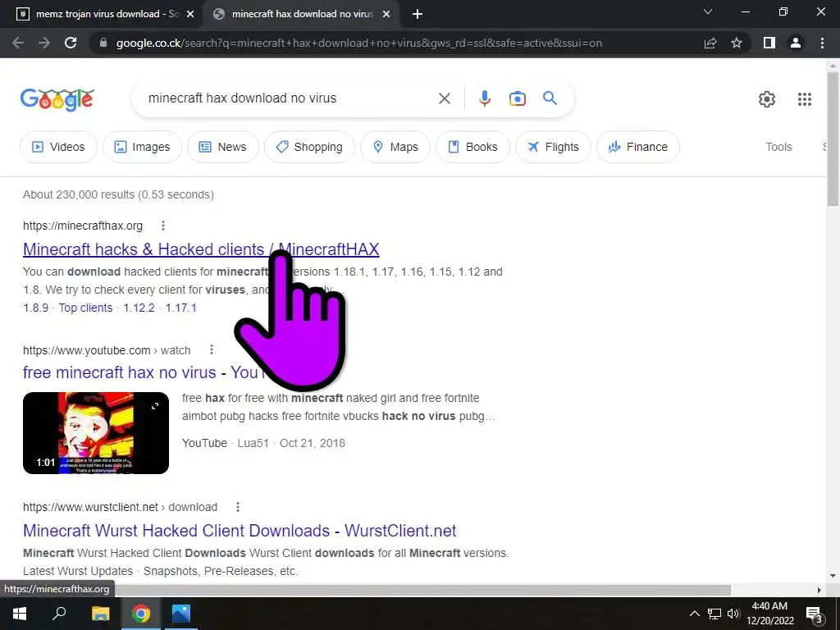
Task: Open File Explorer from taskbar
Action: click(x=100, y=614)
